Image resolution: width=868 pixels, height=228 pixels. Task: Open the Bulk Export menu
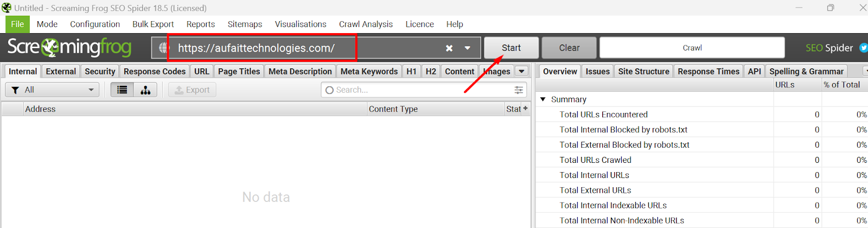153,24
